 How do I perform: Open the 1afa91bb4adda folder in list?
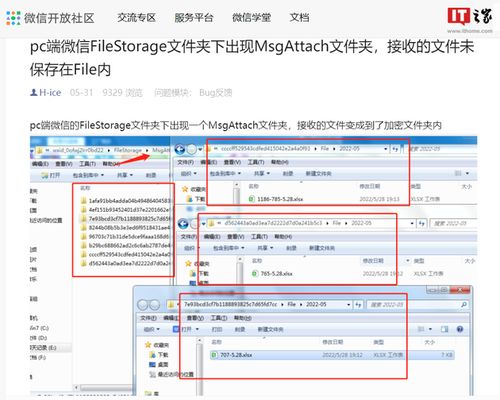tap(126, 201)
